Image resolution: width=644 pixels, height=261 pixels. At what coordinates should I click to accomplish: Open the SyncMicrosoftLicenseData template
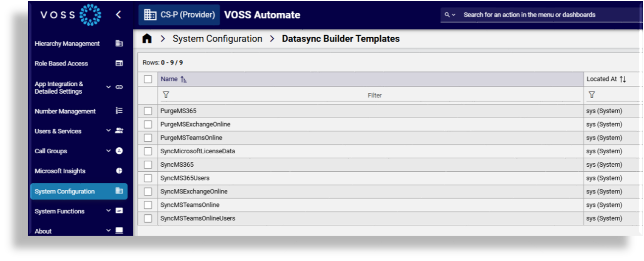198,151
